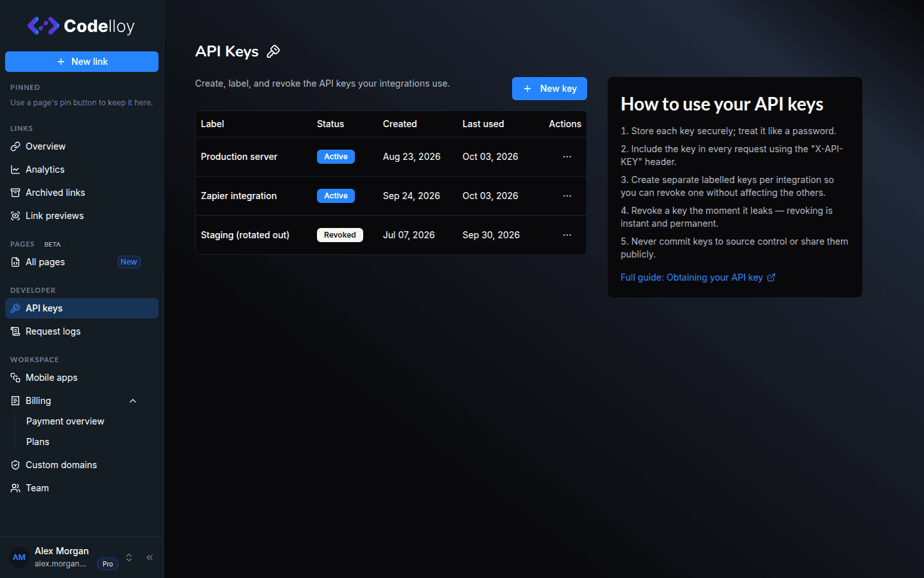This screenshot has height=578, width=924.
Task: Click the All pages document icon
Action: click(x=15, y=262)
